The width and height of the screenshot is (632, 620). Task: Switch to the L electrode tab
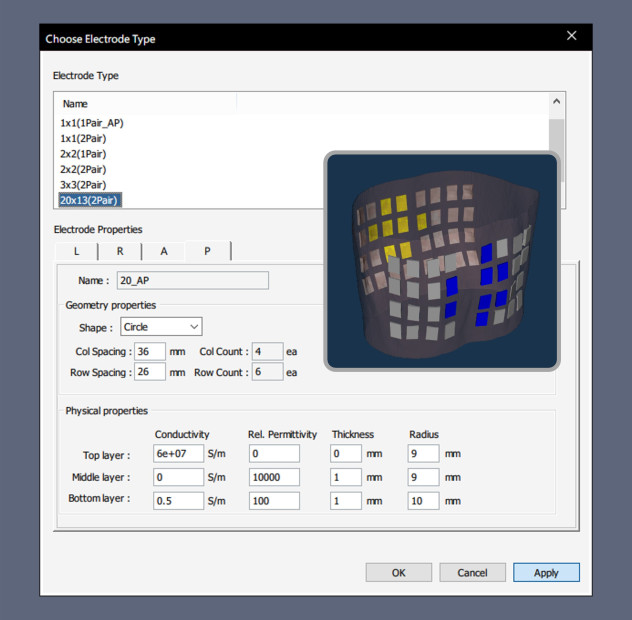coord(76,251)
